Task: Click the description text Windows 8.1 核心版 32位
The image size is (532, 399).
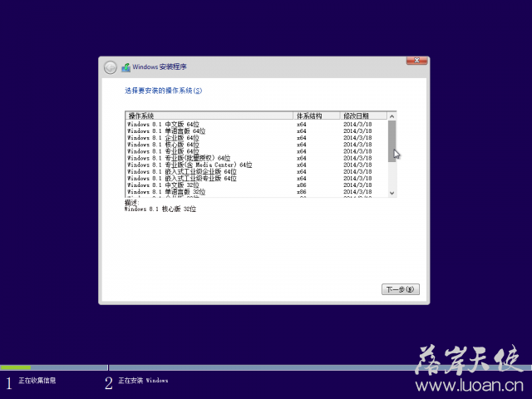Action: click(x=160, y=209)
